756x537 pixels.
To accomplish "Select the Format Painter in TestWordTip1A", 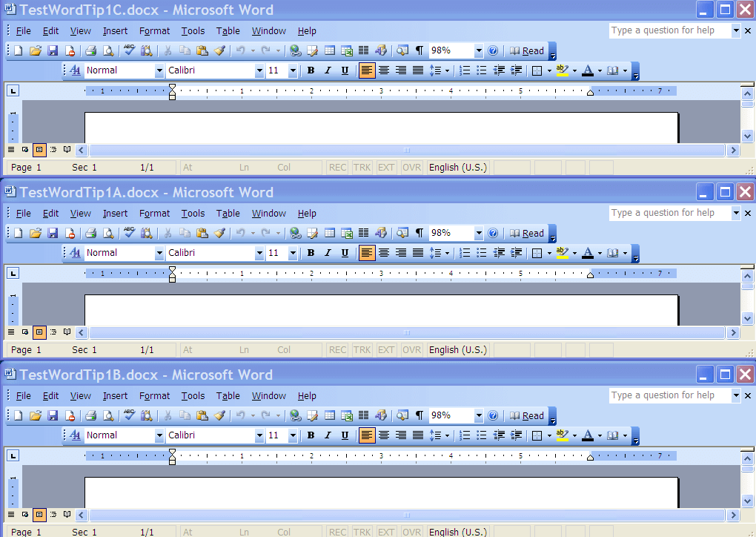I will click(x=219, y=233).
